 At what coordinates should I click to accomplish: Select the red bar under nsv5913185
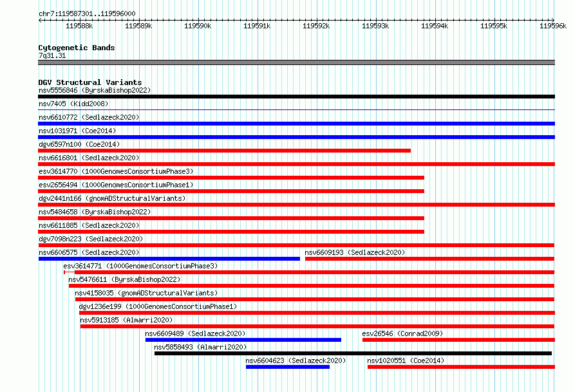click(x=317, y=326)
